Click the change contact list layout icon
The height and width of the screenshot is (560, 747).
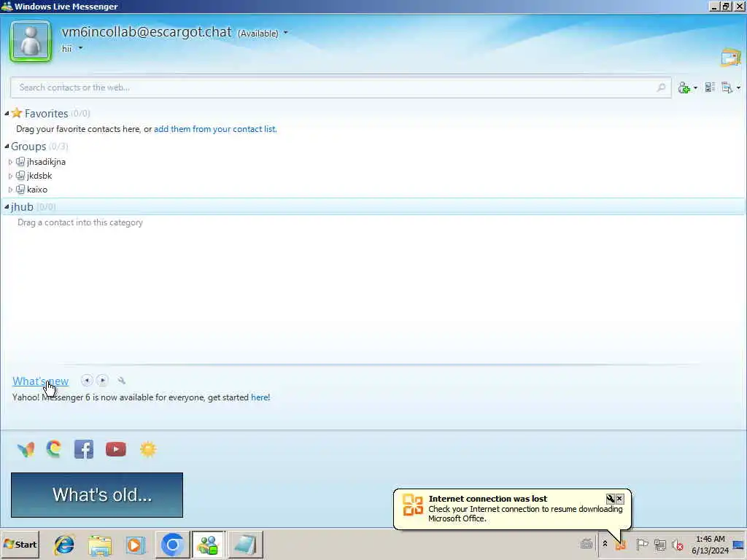tap(710, 87)
